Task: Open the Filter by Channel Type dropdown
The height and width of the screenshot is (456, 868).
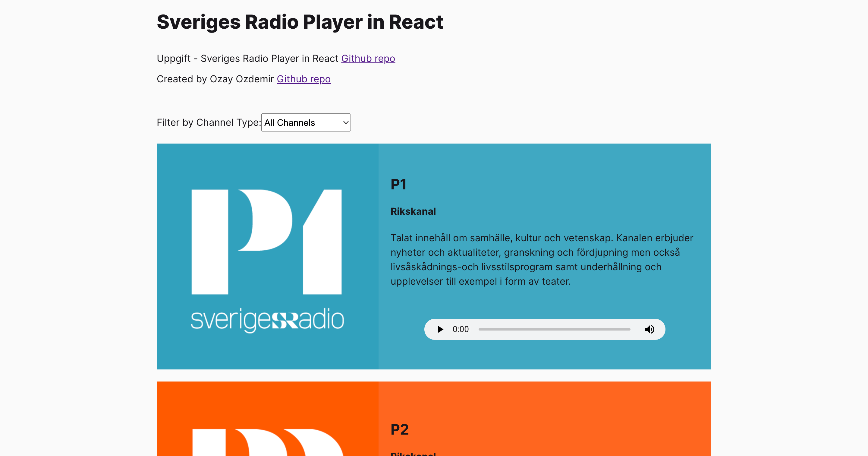Action: (306, 122)
